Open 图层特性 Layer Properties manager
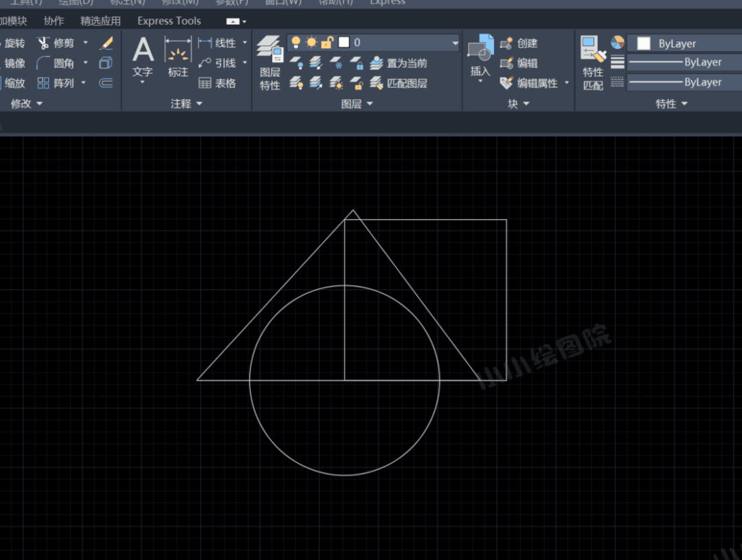This screenshot has height=560, width=742. point(270,63)
